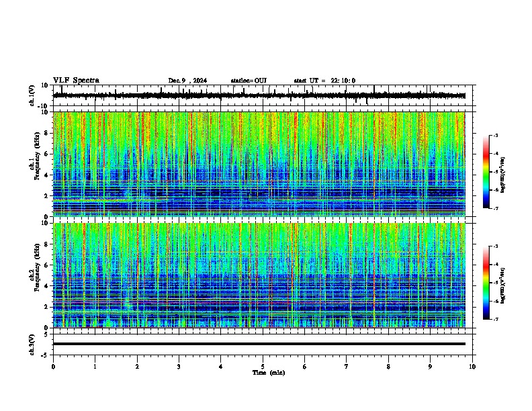Click the "-3" label on ch.1 color bar
The height and width of the screenshot is (411, 532).
[x=495, y=136]
